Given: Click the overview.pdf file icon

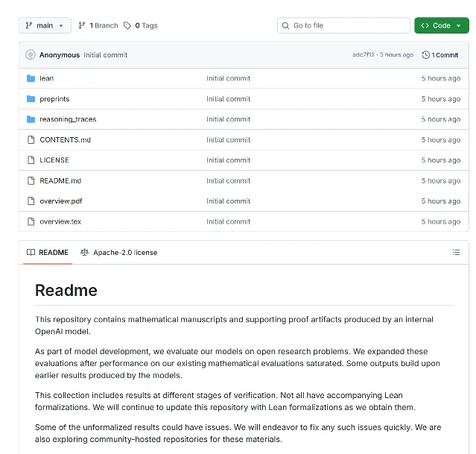Looking at the screenshot, I should pos(31,201).
